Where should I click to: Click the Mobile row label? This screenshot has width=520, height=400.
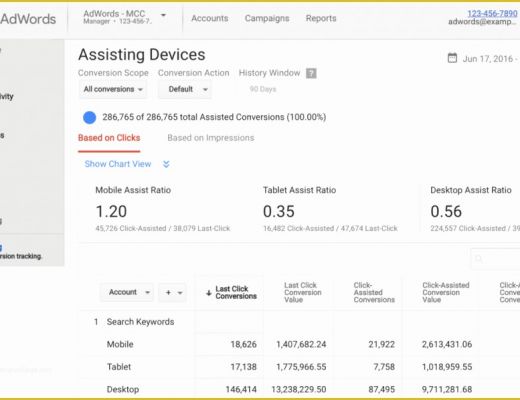tap(120, 344)
